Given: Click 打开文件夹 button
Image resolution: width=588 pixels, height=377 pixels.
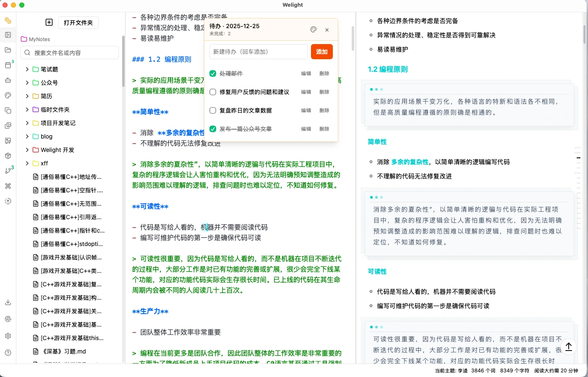Looking at the screenshot, I should [x=78, y=23].
